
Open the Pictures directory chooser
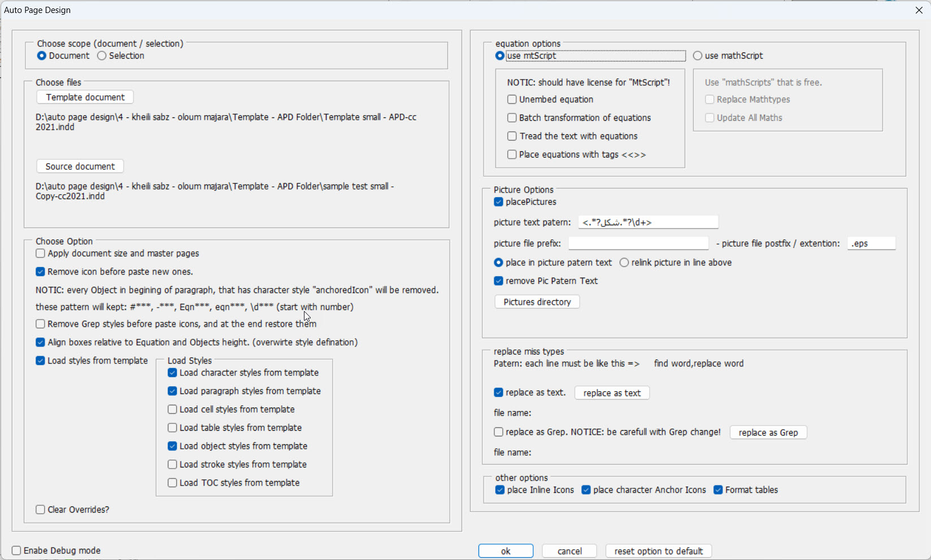point(537,302)
